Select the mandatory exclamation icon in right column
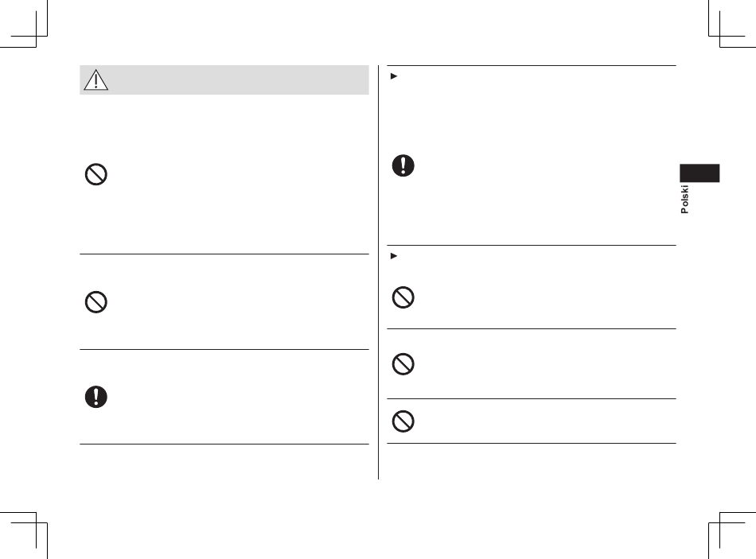Screen dimensions: 756x559 [403, 165]
